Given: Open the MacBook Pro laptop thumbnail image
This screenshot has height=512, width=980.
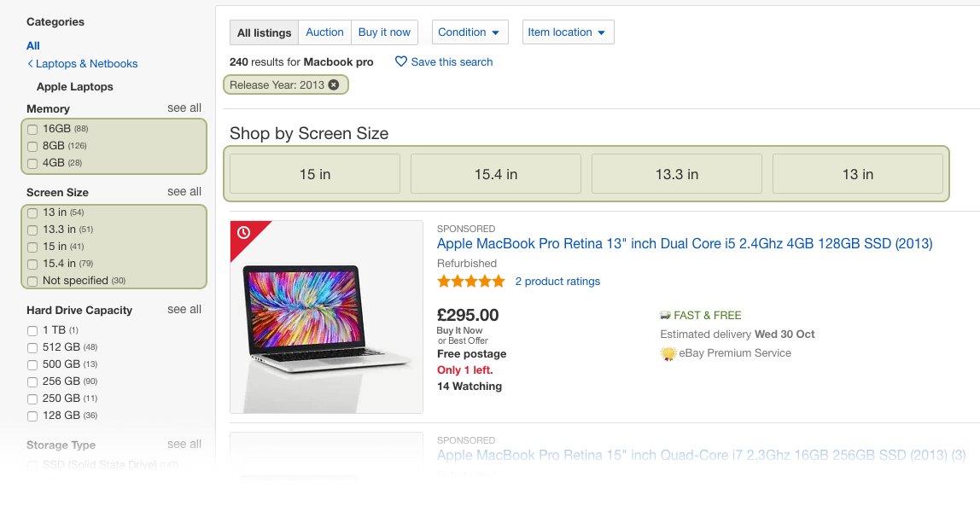Looking at the screenshot, I should [x=326, y=317].
